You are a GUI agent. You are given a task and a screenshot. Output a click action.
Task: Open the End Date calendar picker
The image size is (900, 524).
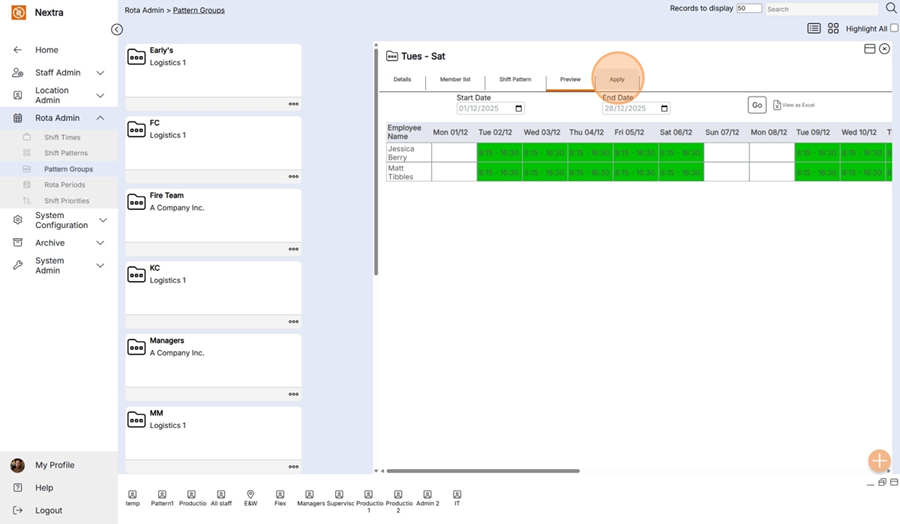pos(664,108)
